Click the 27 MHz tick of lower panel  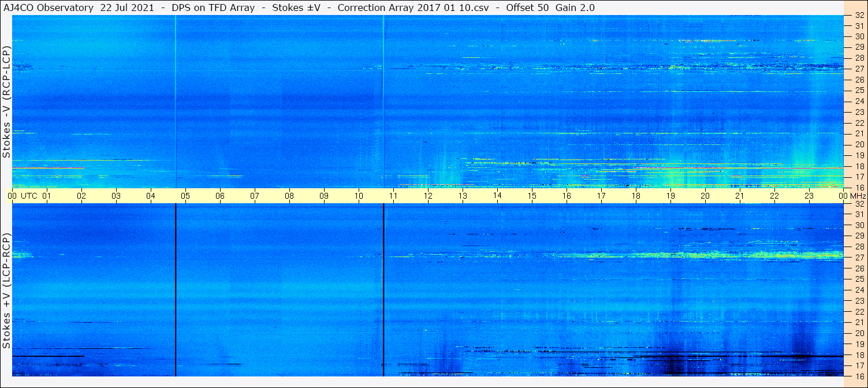click(859, 258)
